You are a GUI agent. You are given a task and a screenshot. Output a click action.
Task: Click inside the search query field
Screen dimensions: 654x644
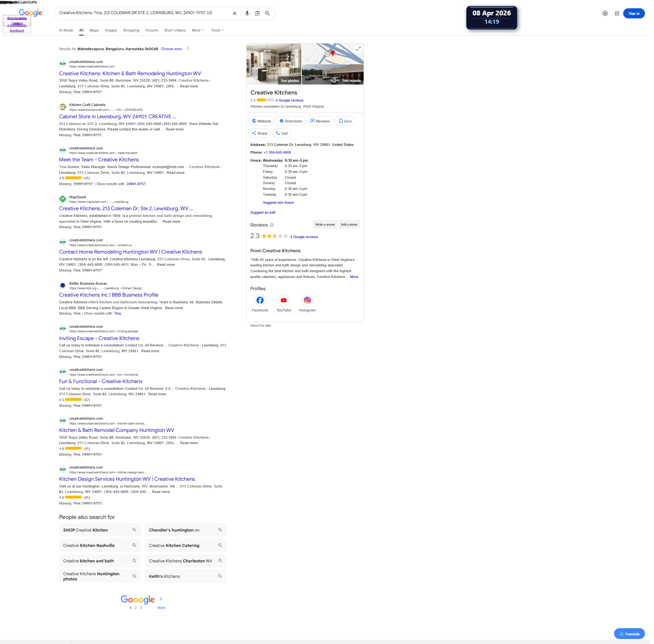coord(142,13)
